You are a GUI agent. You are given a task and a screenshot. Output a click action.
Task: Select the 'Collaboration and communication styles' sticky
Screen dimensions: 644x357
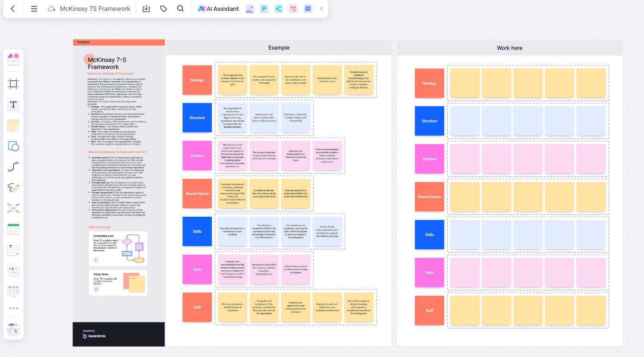click(x=264, y=118)
